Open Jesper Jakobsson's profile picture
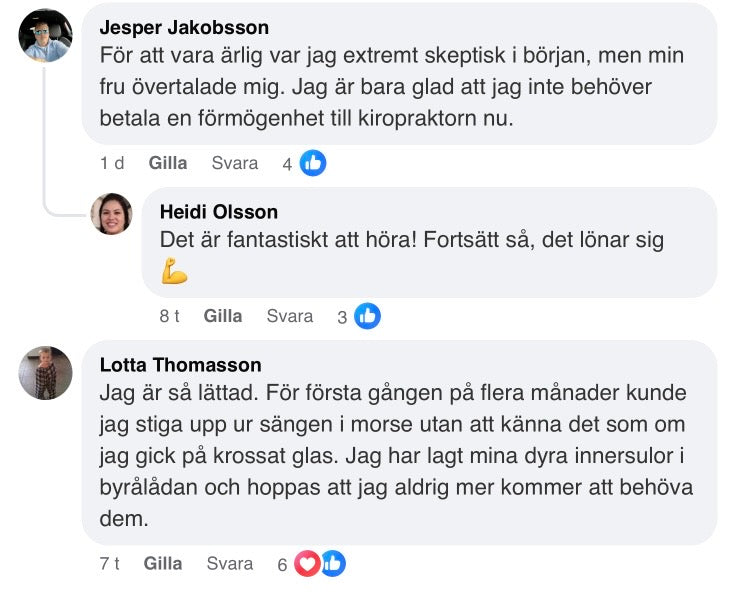The image size is (736, 595). 46,36
